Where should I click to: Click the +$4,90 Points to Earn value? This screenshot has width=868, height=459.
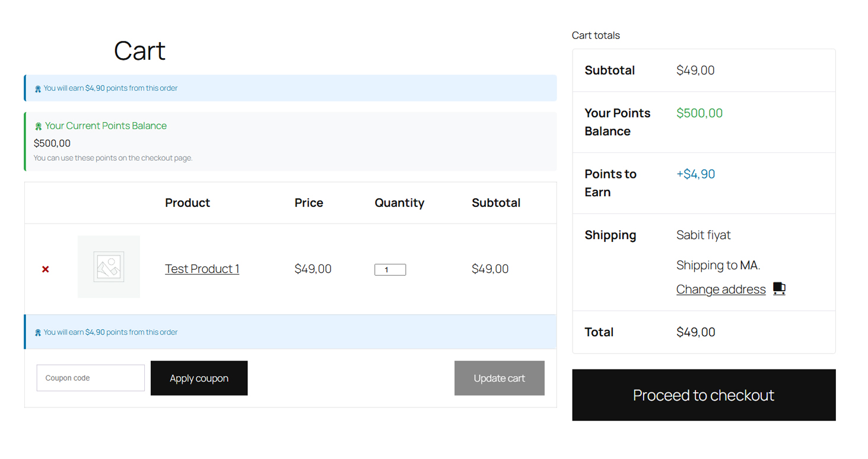click(x=695, y=174)
